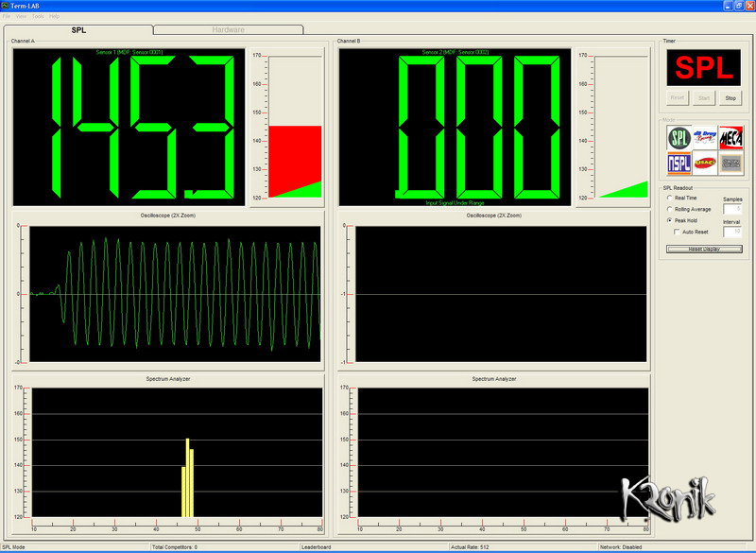Switch to the Hardware tab

click(x=228, y=30)
